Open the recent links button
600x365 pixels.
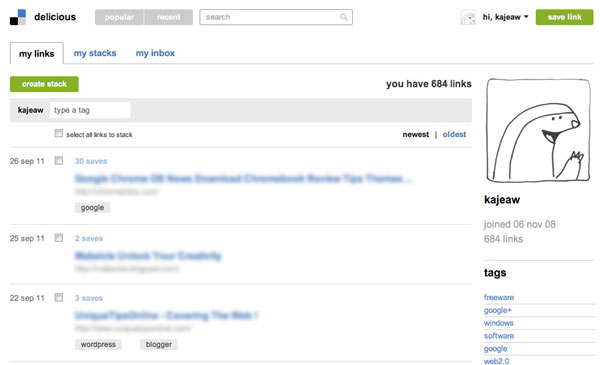point(168,17)
